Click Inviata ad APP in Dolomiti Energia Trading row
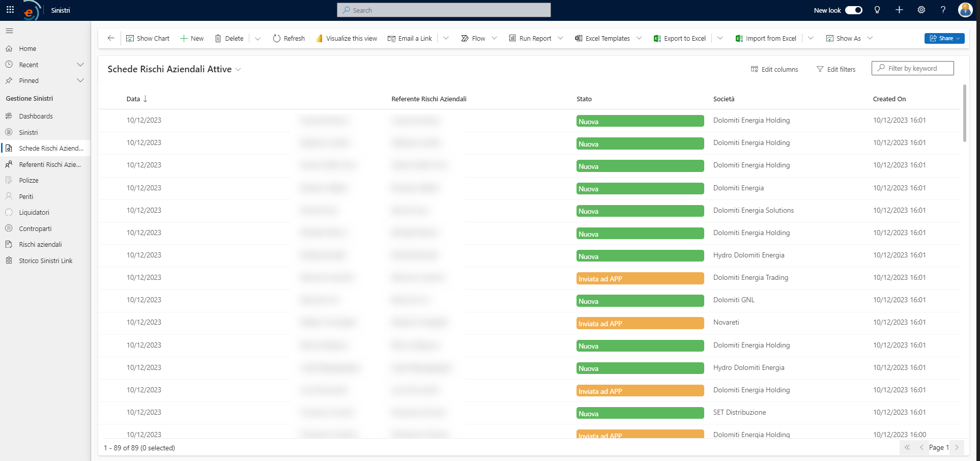 tap(640, 278)
